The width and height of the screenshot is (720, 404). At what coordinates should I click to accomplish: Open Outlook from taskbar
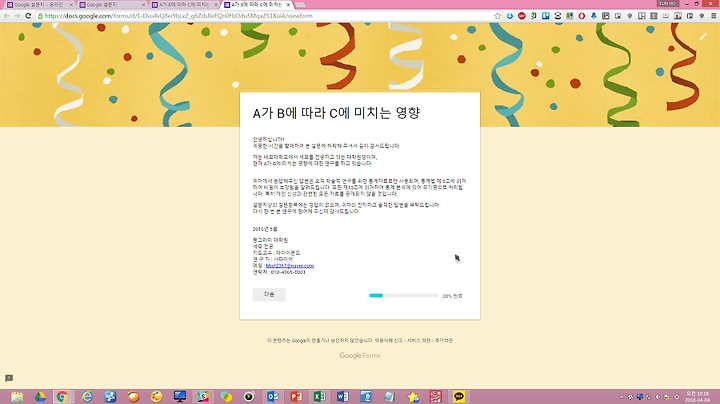click(x=273, y=396)
